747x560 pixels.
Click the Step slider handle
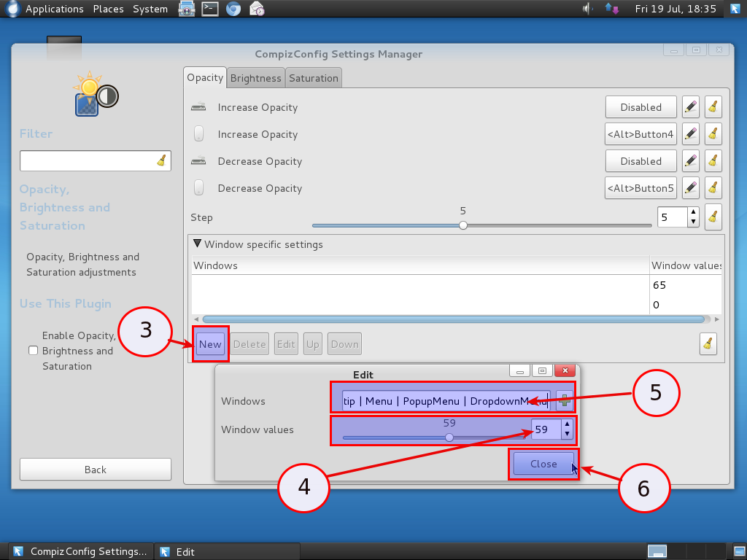click(x=463, y=225)
